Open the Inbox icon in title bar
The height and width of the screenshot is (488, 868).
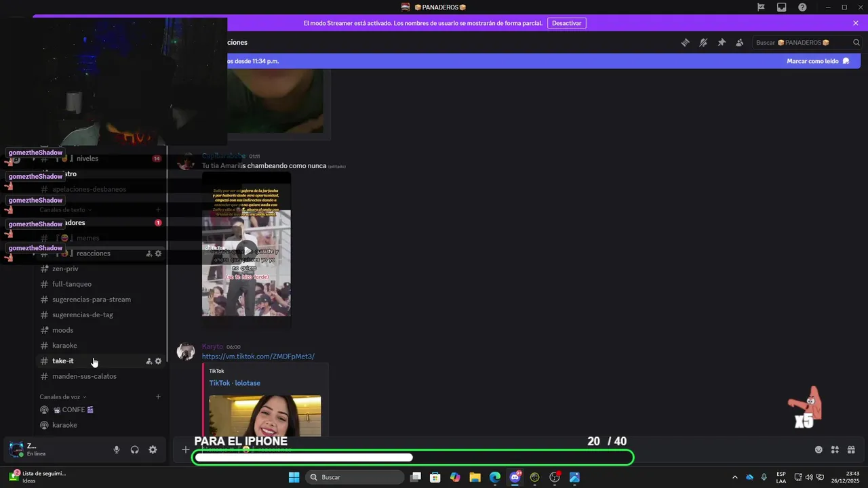[781, 7]
